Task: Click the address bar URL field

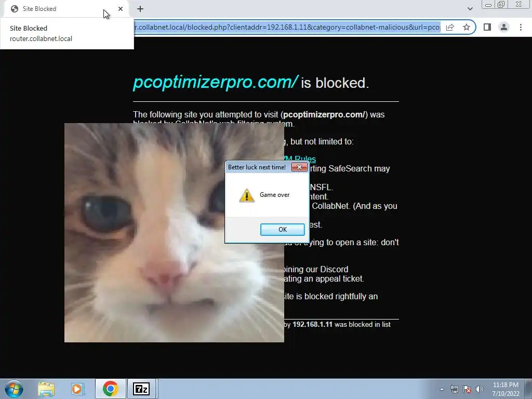Action: click(287, 27)
